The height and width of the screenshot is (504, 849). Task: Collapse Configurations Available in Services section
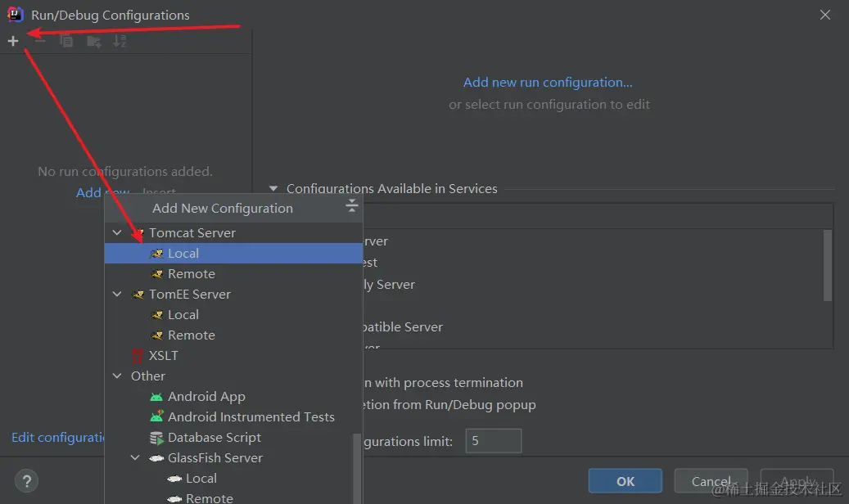[x=273, y=189]
